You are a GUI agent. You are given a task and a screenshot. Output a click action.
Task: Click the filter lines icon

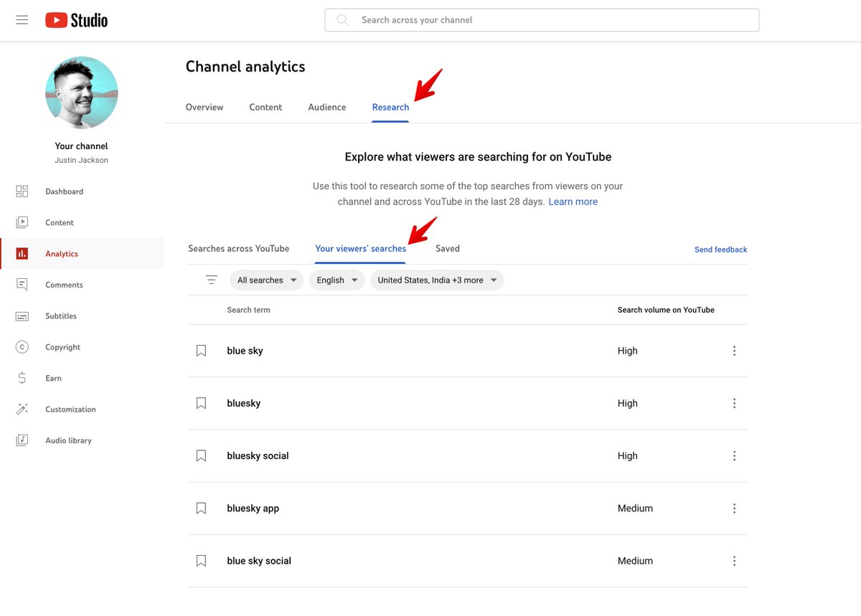click(x=211, y=280)
